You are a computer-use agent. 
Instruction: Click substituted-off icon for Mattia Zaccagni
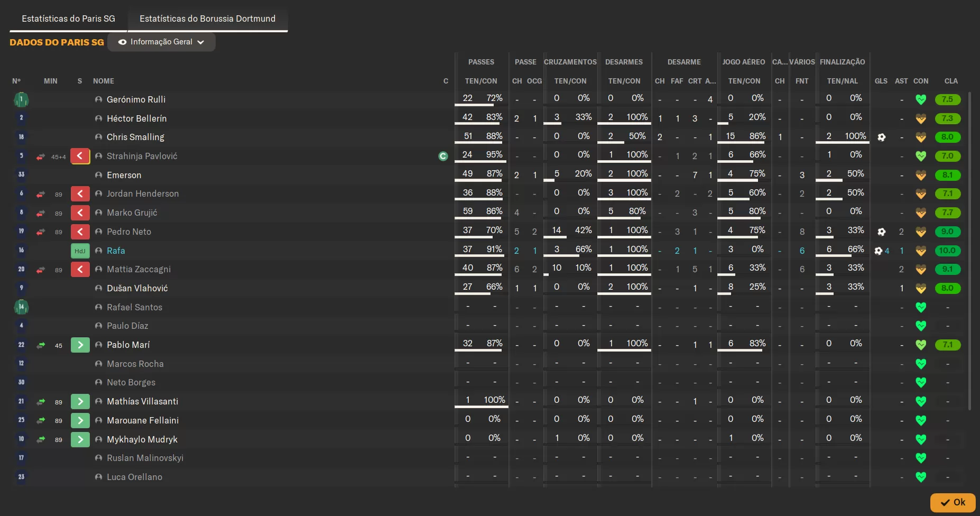point(80,269)
